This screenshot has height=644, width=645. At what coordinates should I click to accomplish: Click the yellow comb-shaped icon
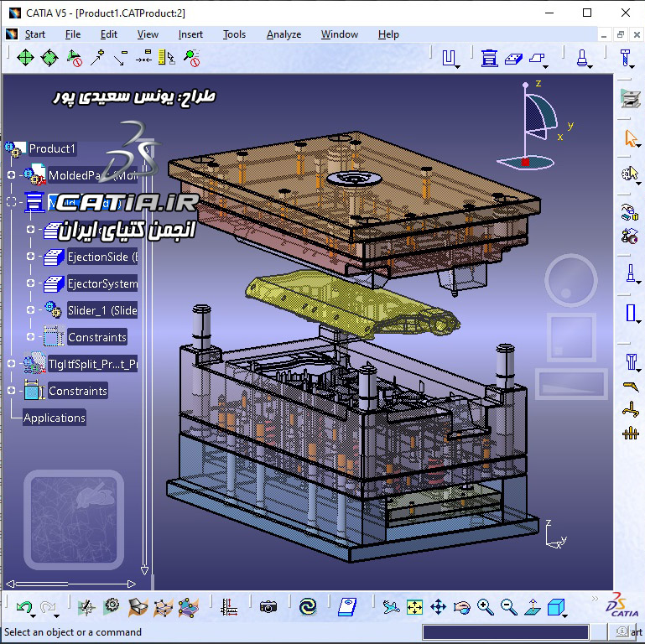click(x=631, y=433)
